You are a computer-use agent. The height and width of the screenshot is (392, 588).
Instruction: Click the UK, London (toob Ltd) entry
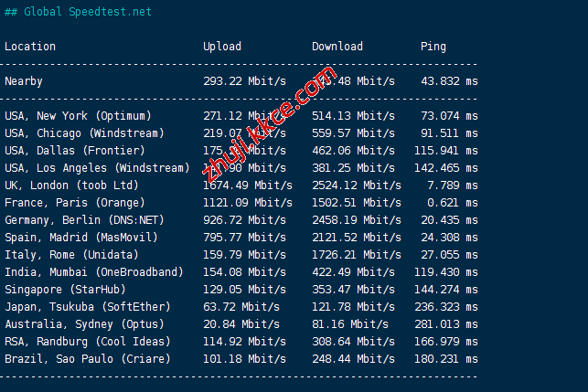click(73, 185)
